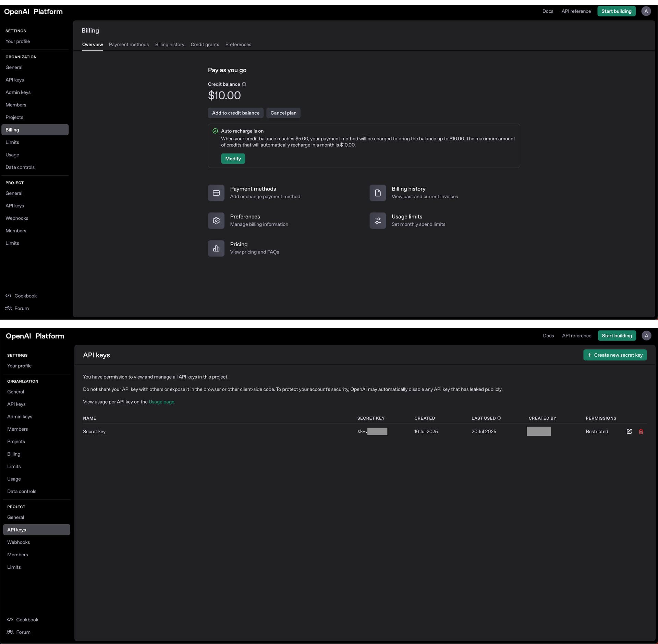Open the account avatar on Billing page

tap(646, 11)
